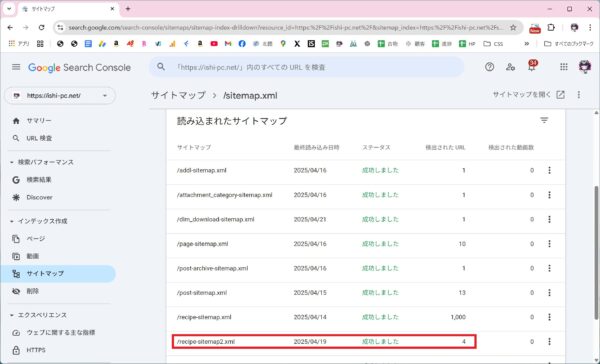The width and height of the screenshot is (600, 364).
Task: Select サイトマップ in the sidebar
Action: [x=57, y=274]
